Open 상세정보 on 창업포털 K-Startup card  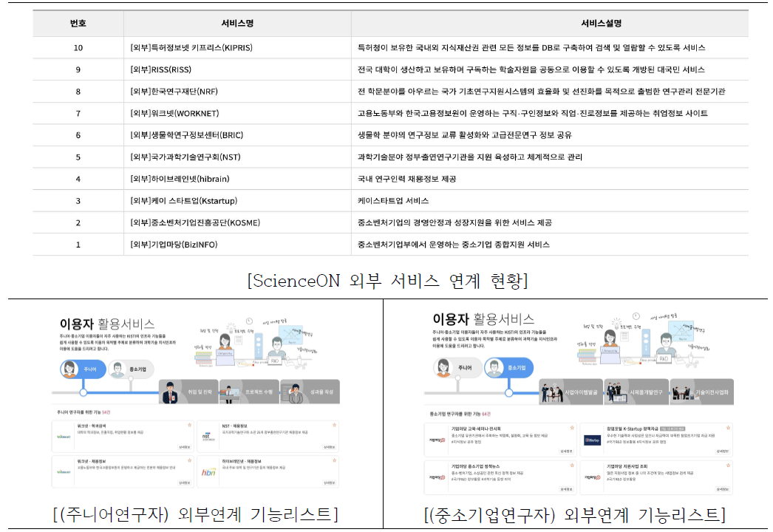(x=723, y=451)
